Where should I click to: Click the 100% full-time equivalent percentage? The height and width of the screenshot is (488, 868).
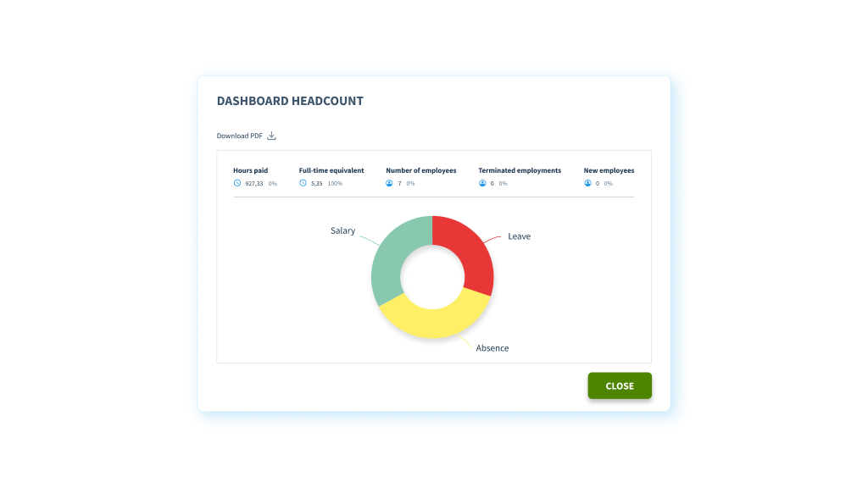tap(335, 184)
